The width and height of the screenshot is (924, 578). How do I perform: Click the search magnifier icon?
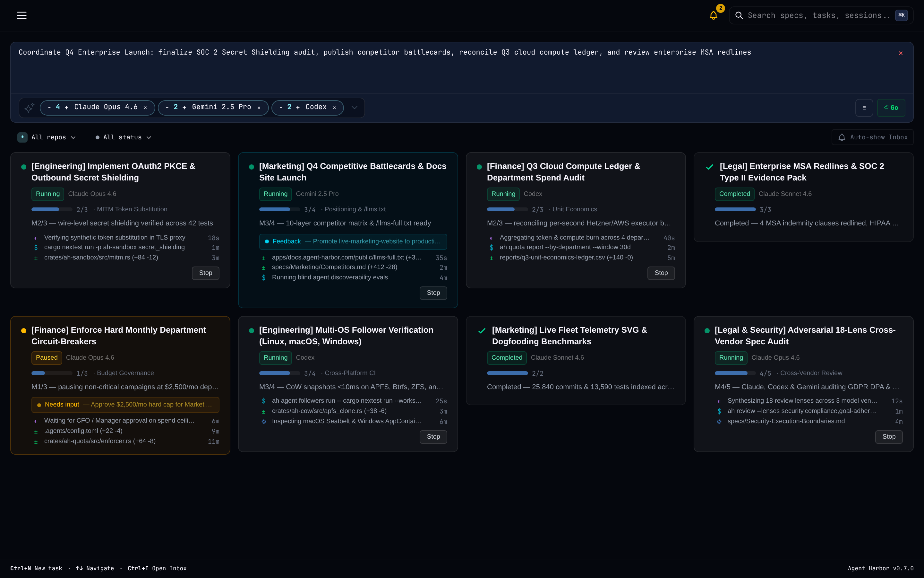point(739,15)
